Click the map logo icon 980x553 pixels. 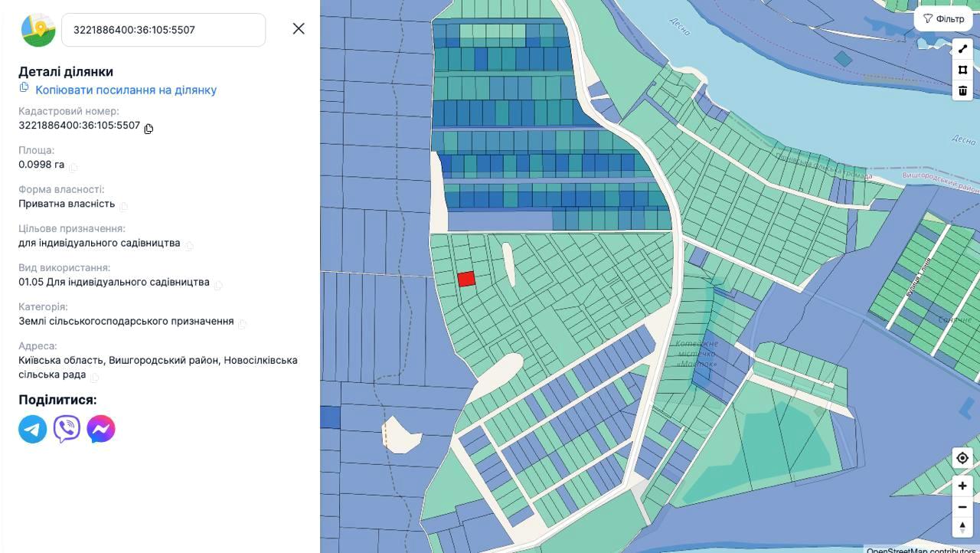38,30
